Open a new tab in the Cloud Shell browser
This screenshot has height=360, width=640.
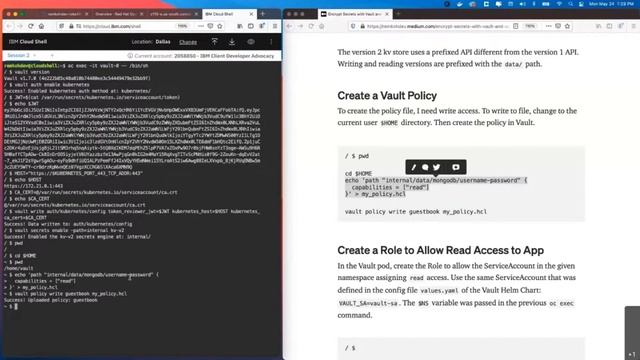point(263,14)
